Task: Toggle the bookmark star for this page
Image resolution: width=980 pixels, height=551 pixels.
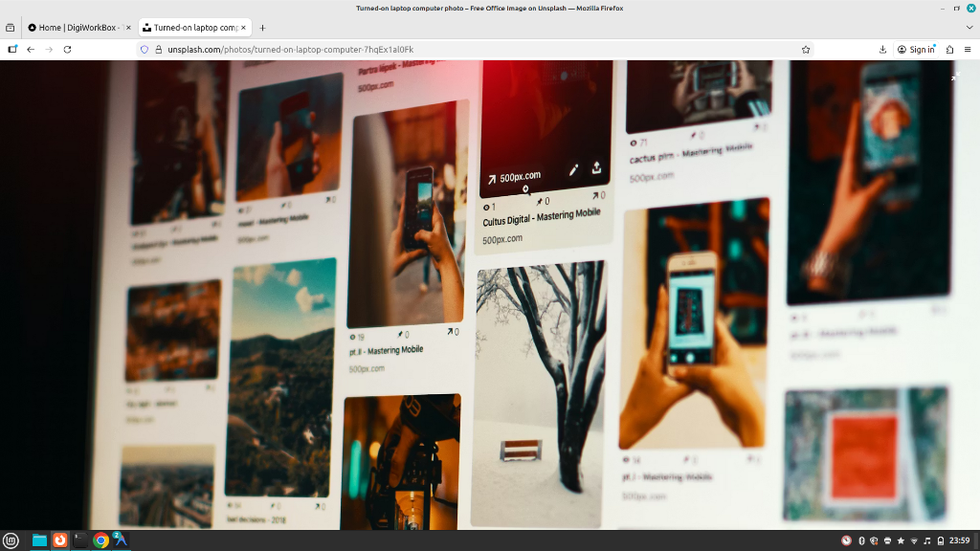Action: coord(805,49)
